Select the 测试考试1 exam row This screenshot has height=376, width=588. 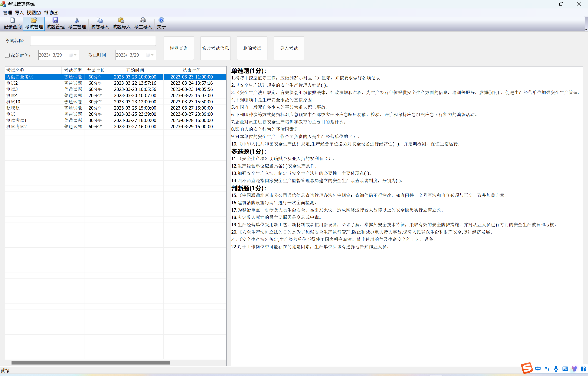[115, 120]
